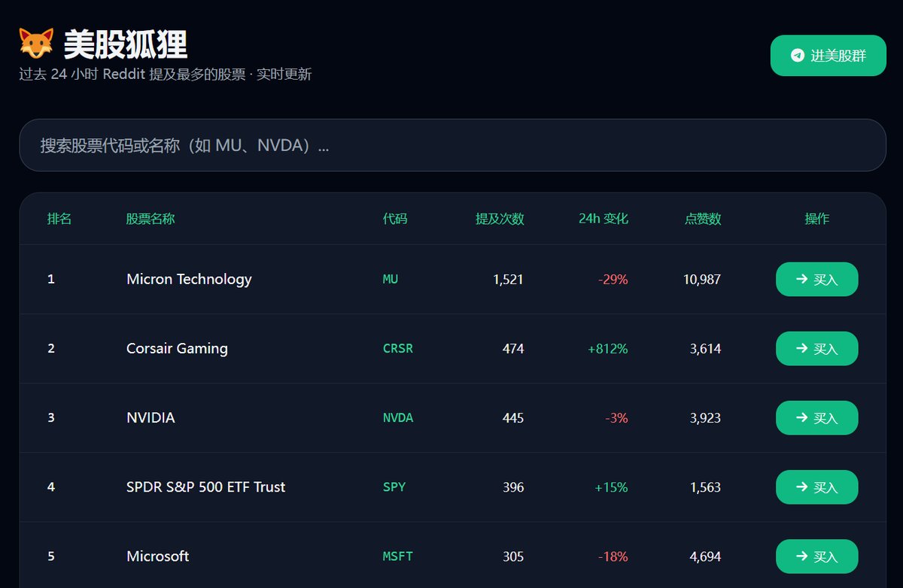Click the -18% change value
903x588 pixels.
(613, 556)
